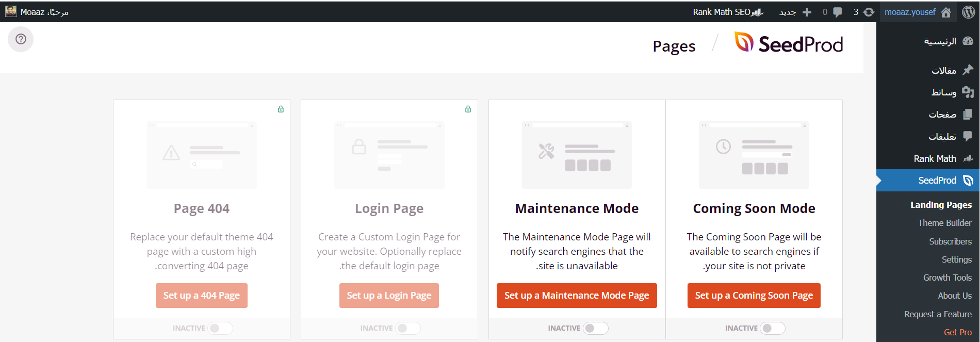Open the صفحات pages menu
The image size is (980, 342).
[942, 115]
